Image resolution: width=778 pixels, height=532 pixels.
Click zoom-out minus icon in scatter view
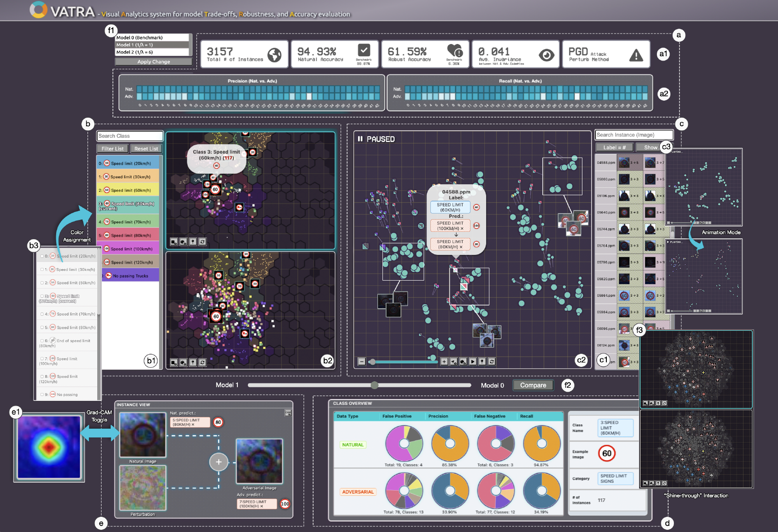(362, 362)
